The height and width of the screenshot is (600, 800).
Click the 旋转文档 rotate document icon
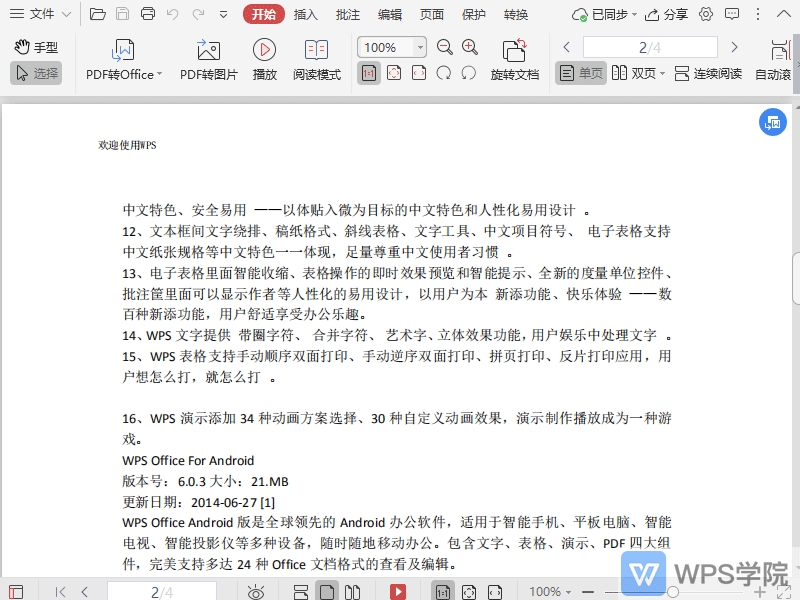[514, 50]
